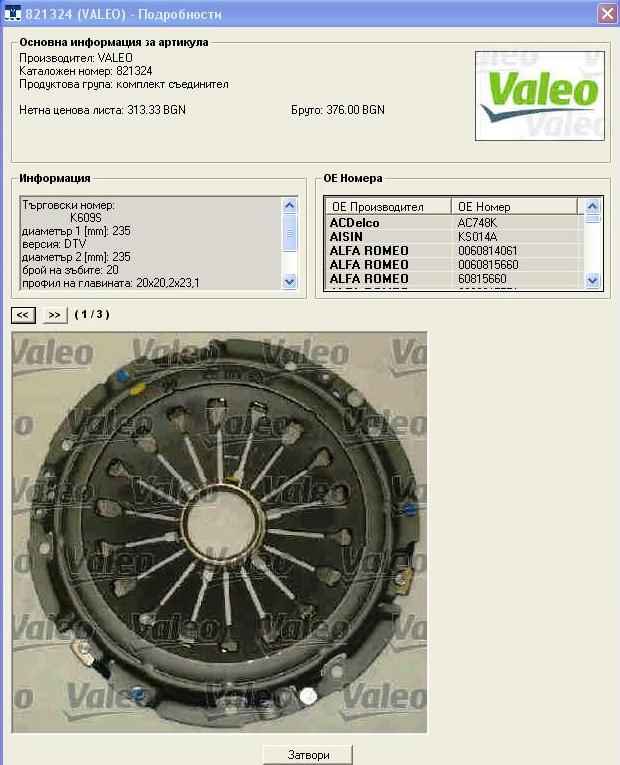Select the AISIN KS014A row
Viewport: 620px width, 765px height.
pos(453,236)
